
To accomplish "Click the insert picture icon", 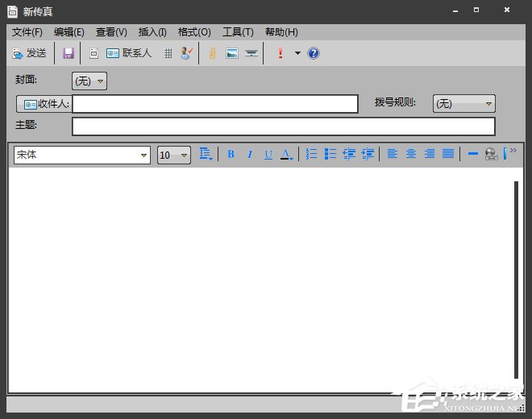I will point(232,53).
